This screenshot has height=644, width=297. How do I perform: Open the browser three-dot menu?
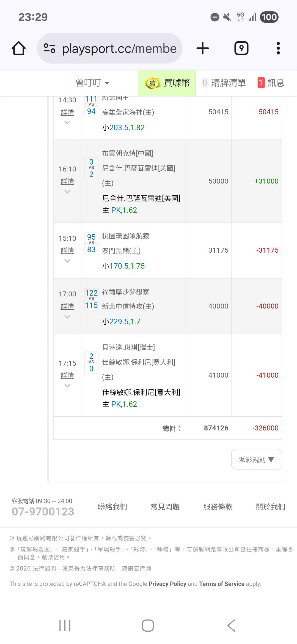click(278, 48)
